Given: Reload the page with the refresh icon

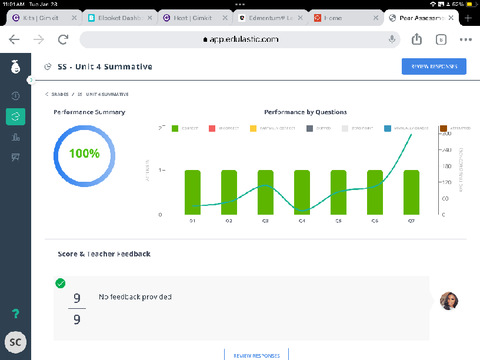Looking at the screenshot, I should (x=63, y=40).
